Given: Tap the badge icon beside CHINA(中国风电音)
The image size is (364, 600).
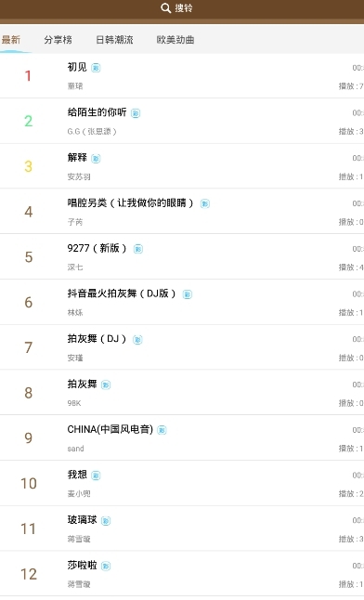Looking at the screenshot, I should (162, 430).
